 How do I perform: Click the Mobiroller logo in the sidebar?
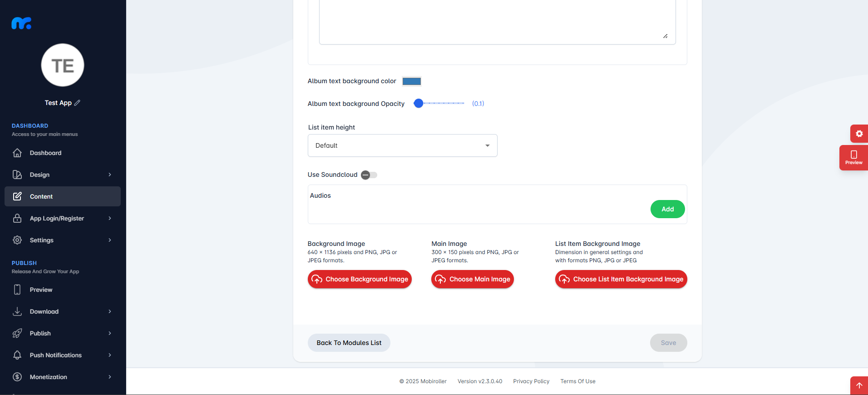(x=21, y=23)
